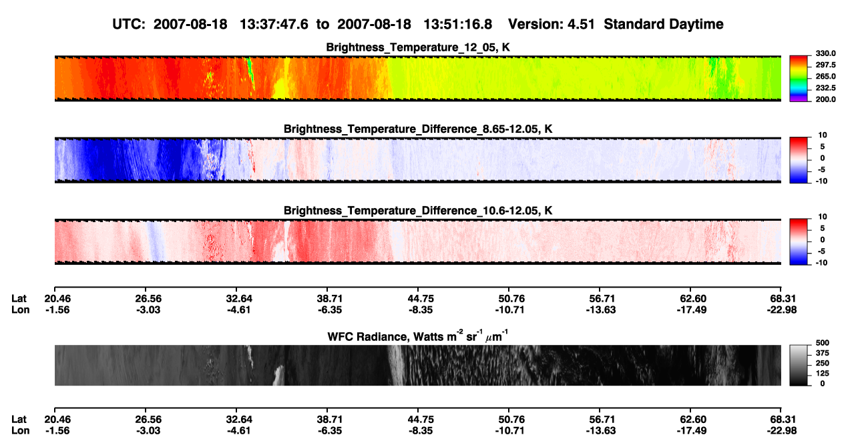Click the 'Lon' label of the upper axis

pyautogui.click(x=19, y=309)
